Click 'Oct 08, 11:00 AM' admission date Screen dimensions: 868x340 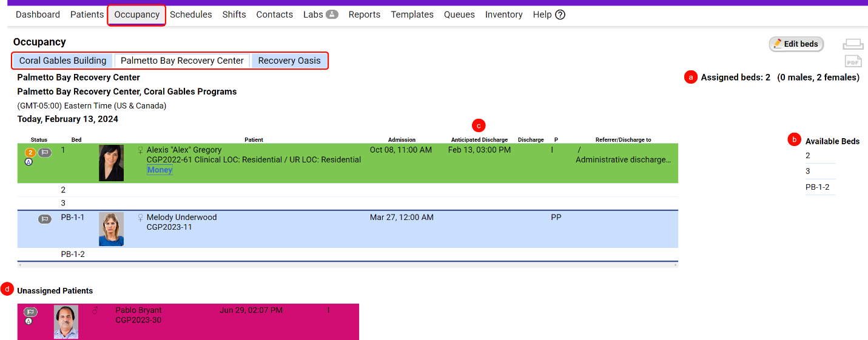pyautogui.click(x=401, y=150)
